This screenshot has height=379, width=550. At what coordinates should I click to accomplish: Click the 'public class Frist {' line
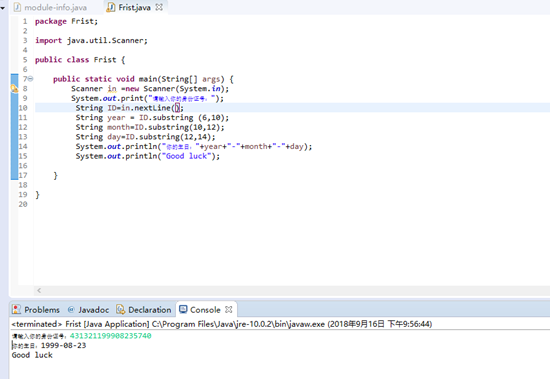click(x=80, y=60)
